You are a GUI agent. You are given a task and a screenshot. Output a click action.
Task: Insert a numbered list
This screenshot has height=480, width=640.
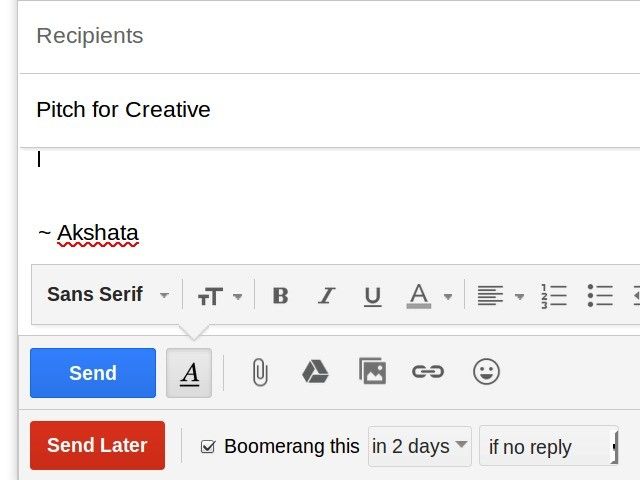pyautogui.click(x=553, y=296)
